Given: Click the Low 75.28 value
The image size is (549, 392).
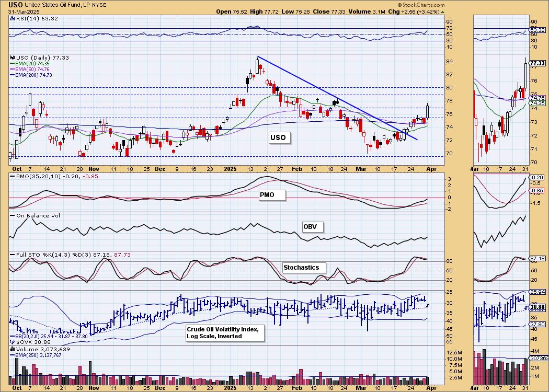Looking at the screenshot, I should (x=295, y=11).
